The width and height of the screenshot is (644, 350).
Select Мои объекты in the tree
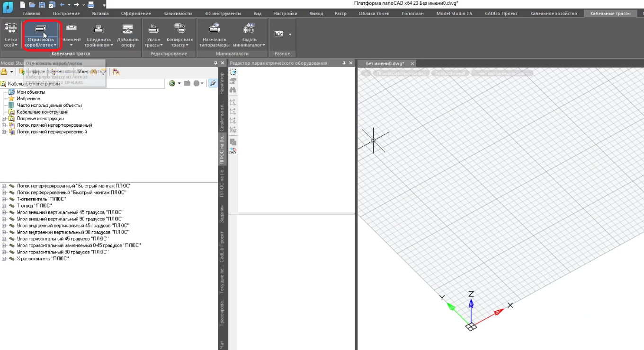(31, 92)
